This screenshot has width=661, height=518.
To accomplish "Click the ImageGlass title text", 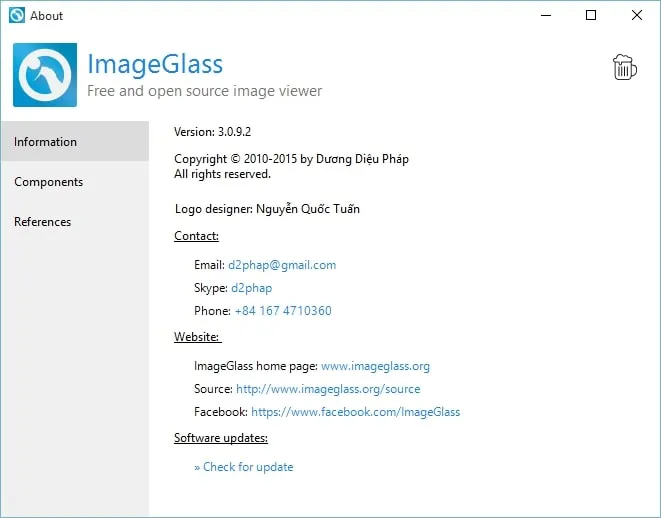I will tap(155, 65).
